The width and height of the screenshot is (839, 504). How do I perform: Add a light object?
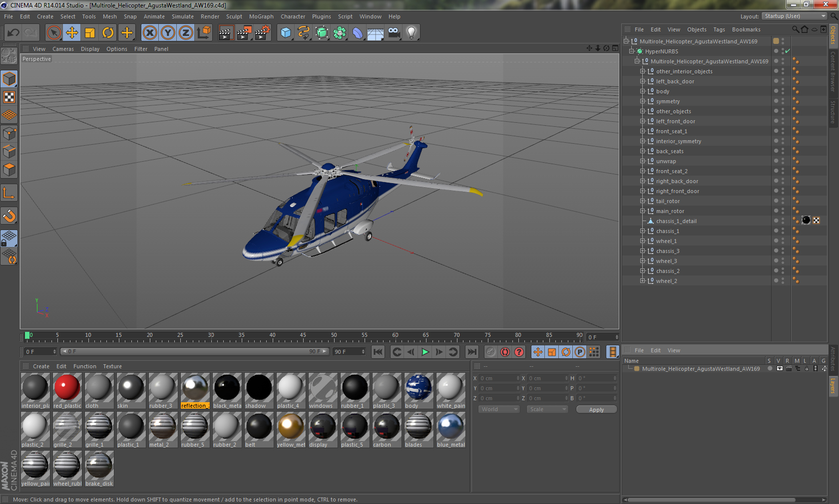[x=412, y=33]
